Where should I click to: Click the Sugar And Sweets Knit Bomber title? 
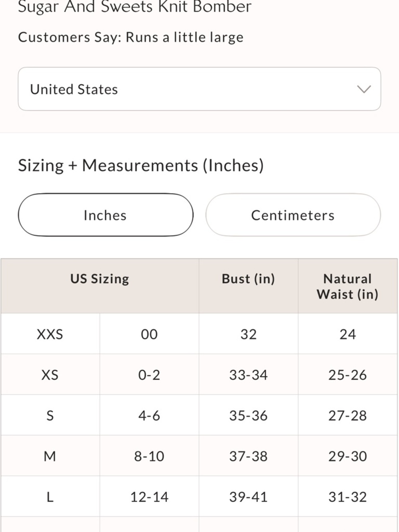click(135, 6)
